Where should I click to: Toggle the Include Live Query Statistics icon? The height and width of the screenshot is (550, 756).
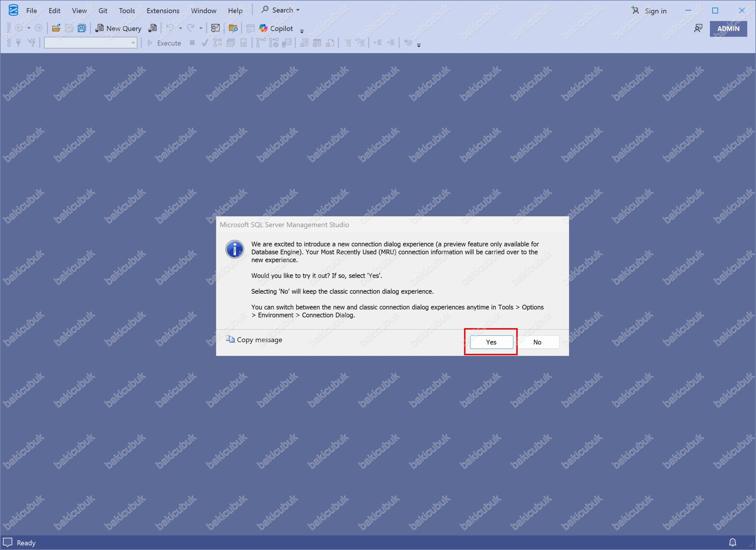tap(274, 43)
